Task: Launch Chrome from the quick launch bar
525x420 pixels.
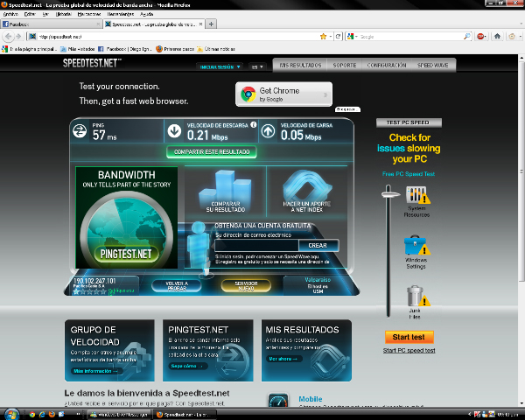Action: (32, 414)
